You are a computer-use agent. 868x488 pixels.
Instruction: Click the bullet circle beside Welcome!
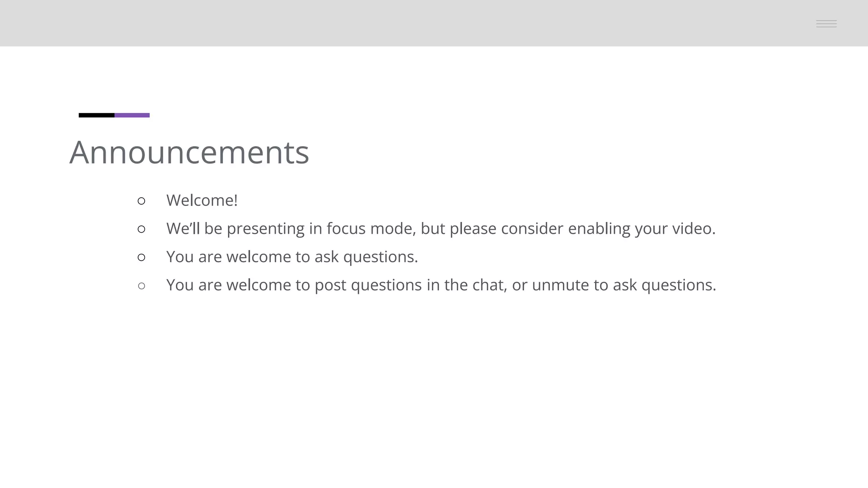click(142, 201)
